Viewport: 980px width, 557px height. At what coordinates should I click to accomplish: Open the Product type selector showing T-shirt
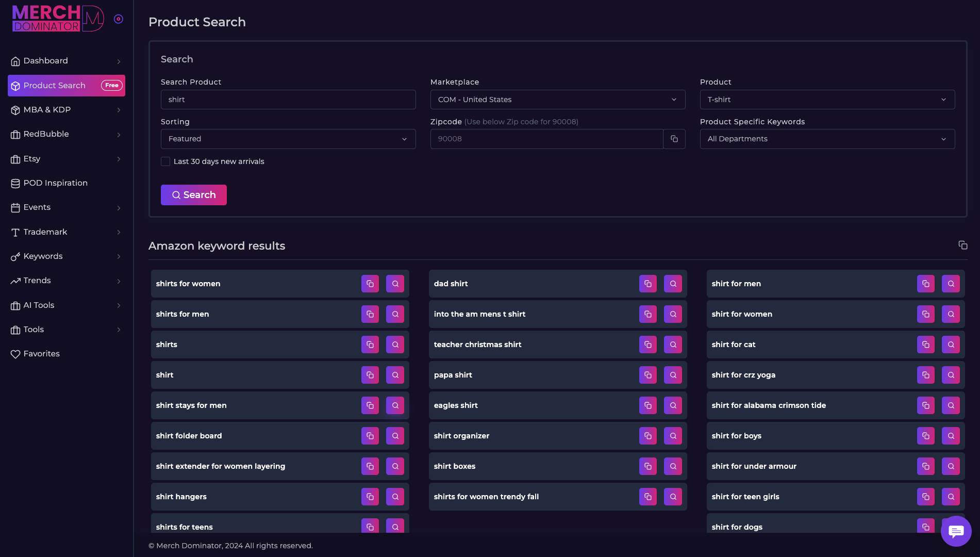click(827, 100)
